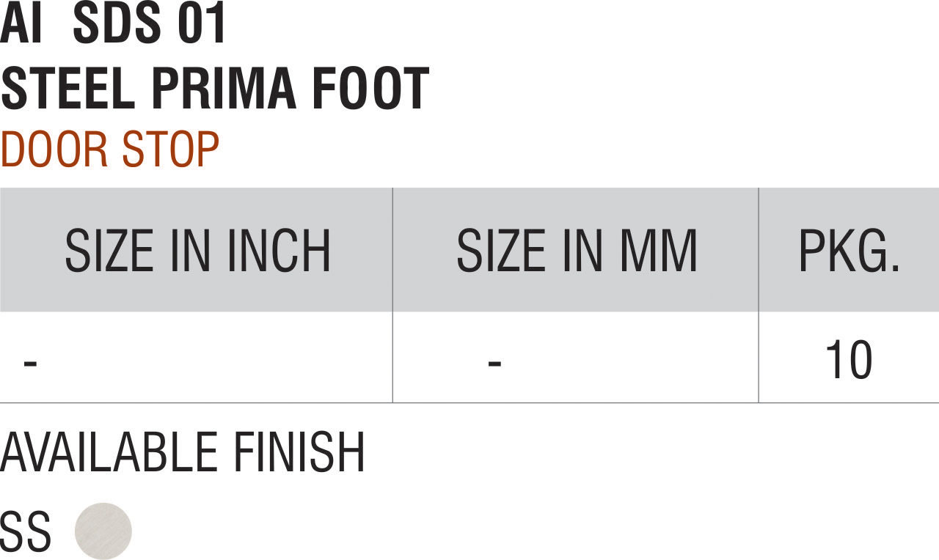This screenshot has height=560, width=939.
Task: Select the package quantity value 10
Action: pos(849,360)
